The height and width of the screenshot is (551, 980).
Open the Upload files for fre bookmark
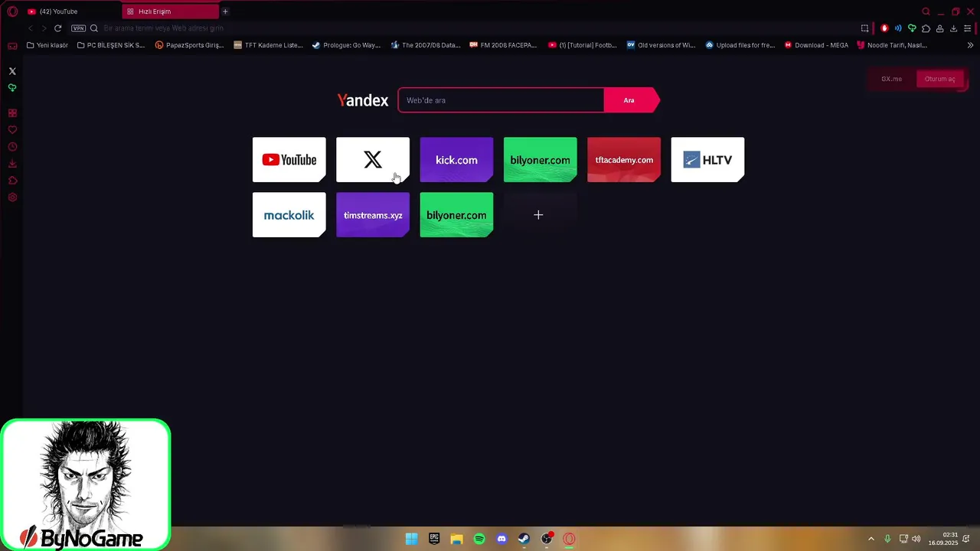point(740,45)
